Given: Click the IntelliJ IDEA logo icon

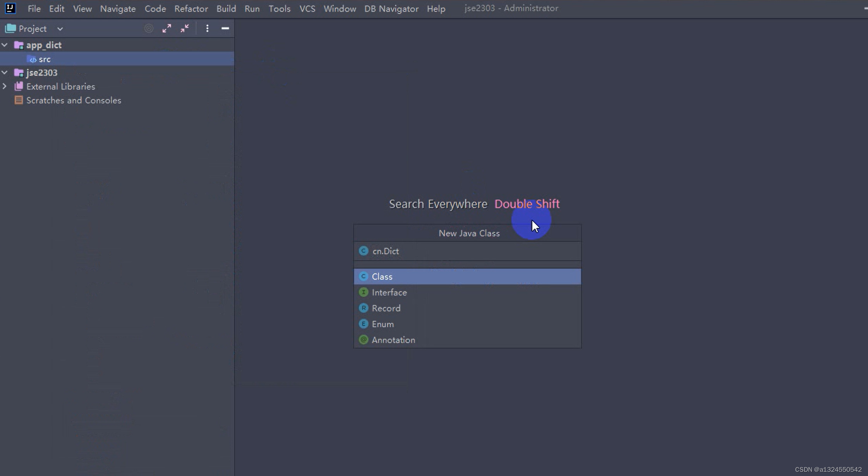Looking at the screenshot, I should [x=10, y=8].
